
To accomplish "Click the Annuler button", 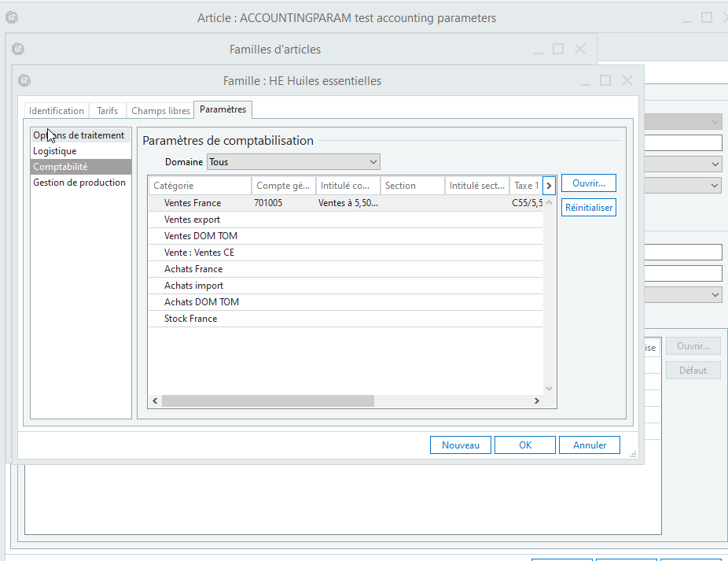I will (589, 445).
